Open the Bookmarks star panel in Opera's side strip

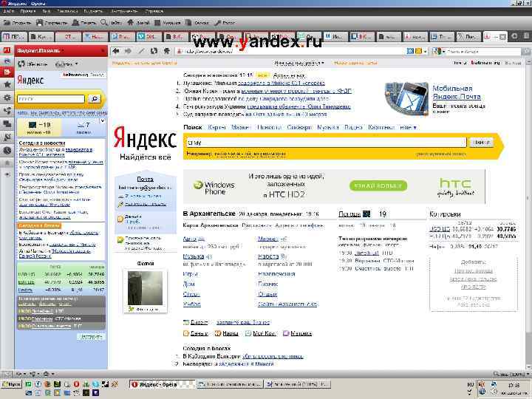pos(7,85)
